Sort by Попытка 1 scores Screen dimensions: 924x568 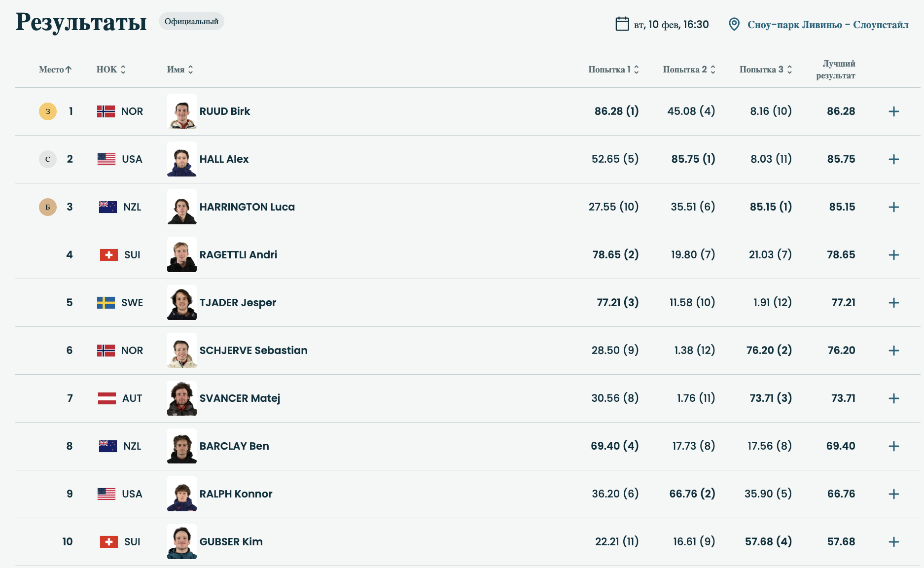613,70
